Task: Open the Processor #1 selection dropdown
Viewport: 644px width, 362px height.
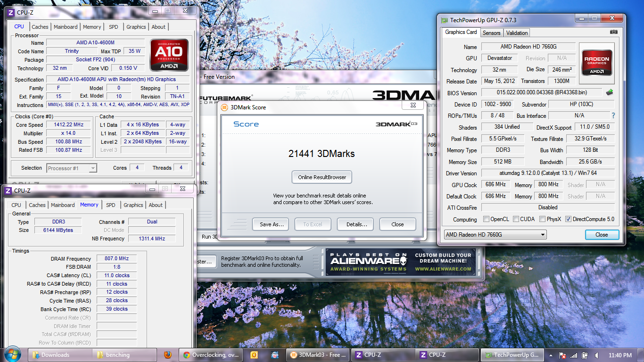Action: coord(72,168)
